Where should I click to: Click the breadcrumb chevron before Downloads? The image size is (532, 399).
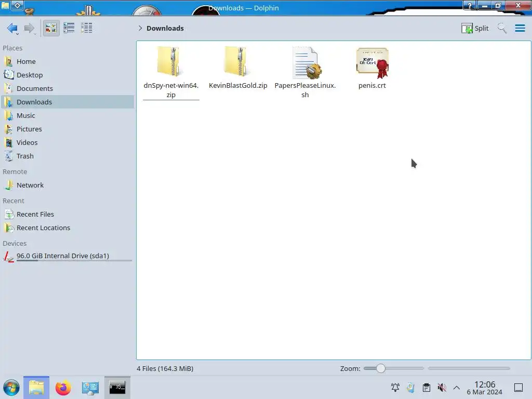tap(140, 28)
